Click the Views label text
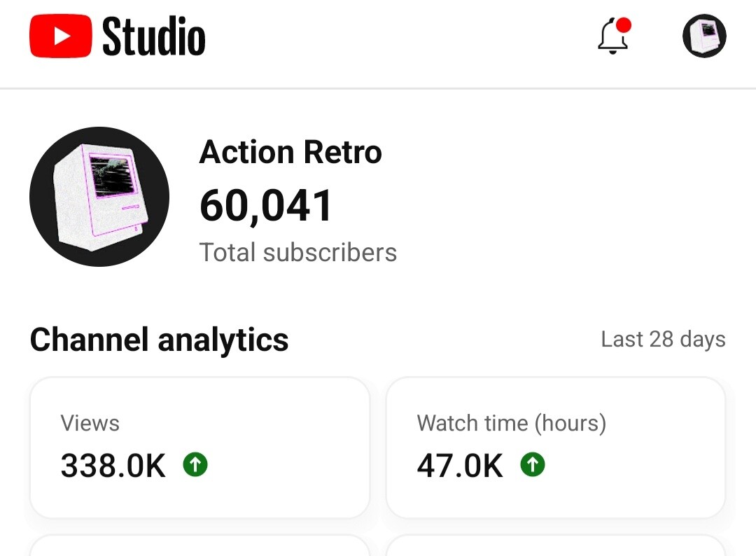 (x=90, y=424)
